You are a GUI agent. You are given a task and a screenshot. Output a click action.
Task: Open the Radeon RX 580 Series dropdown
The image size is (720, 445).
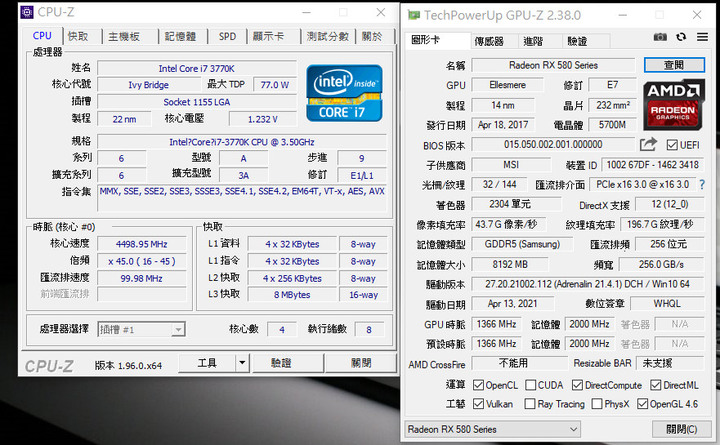492,429
